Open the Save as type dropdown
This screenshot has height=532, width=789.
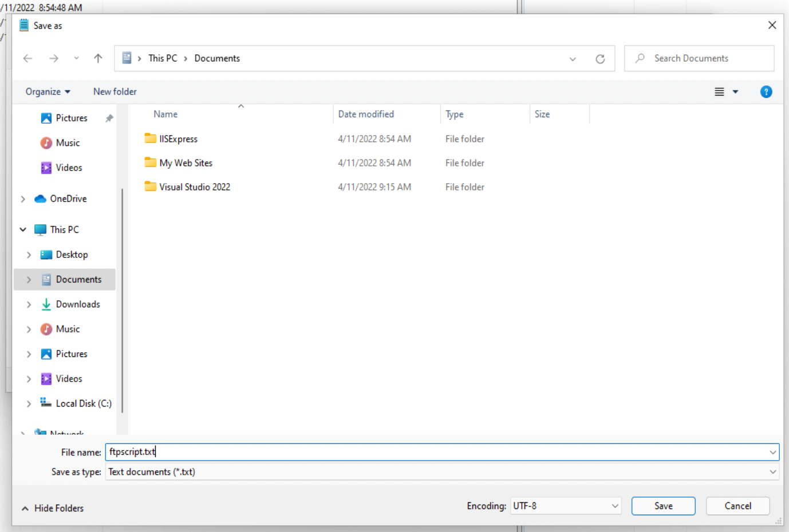(x=441, y=472)
